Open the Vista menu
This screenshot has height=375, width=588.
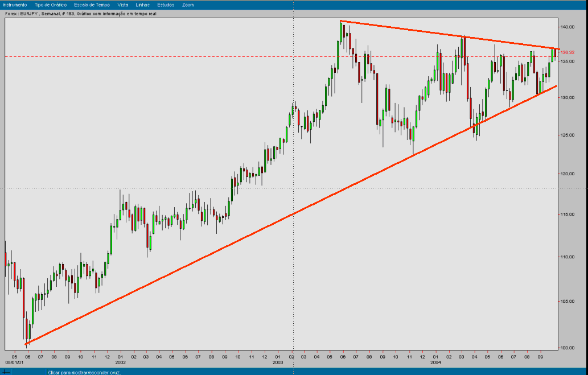click(x=122, y=4)
